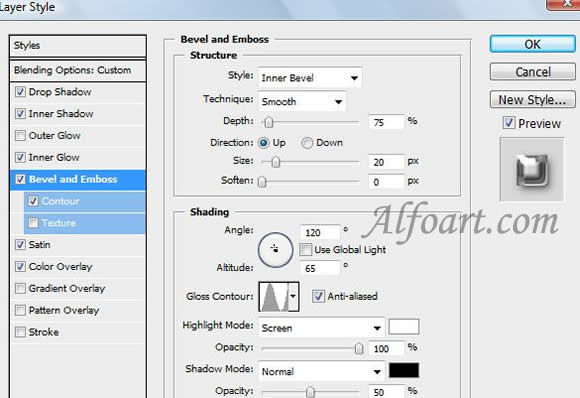Open the Style dropdown showing Inner Bevel
This screenshot has width=580, height=398.
point(310,78)
